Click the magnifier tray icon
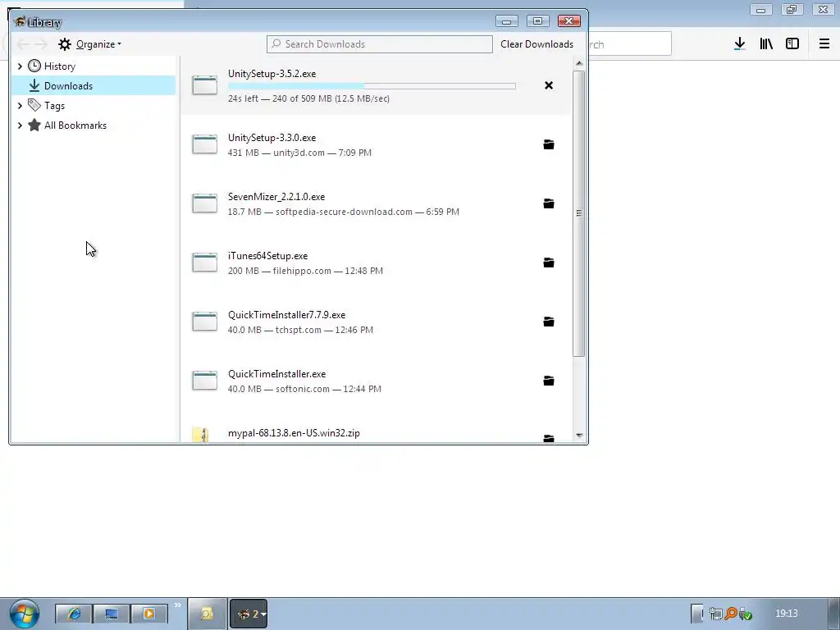This screenshot has width=840, height=630. pos(731,614)
